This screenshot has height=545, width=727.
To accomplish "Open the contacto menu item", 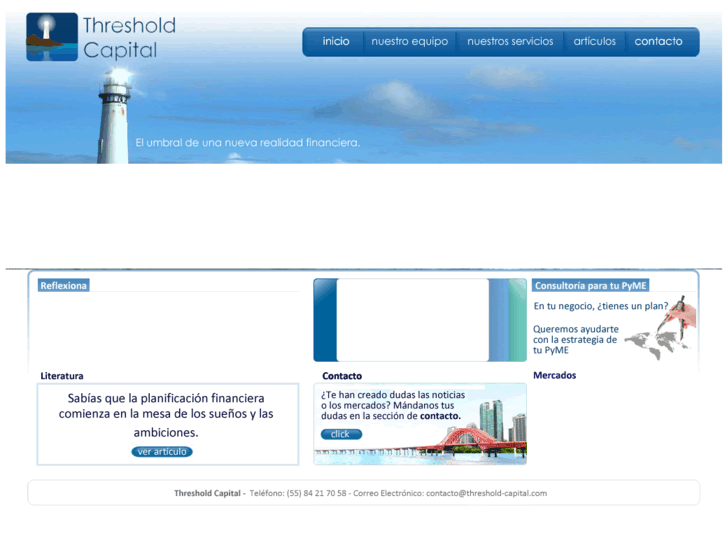I will pos(658,41).
